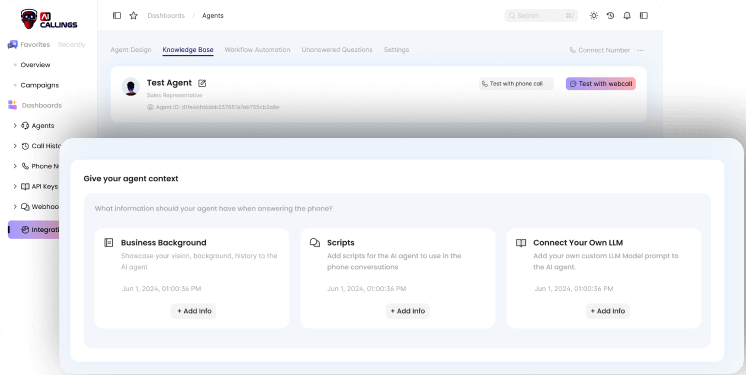This screenshot has height=375, width=746.
Task: Click the API Keys book icon
Action: [25, 187]
